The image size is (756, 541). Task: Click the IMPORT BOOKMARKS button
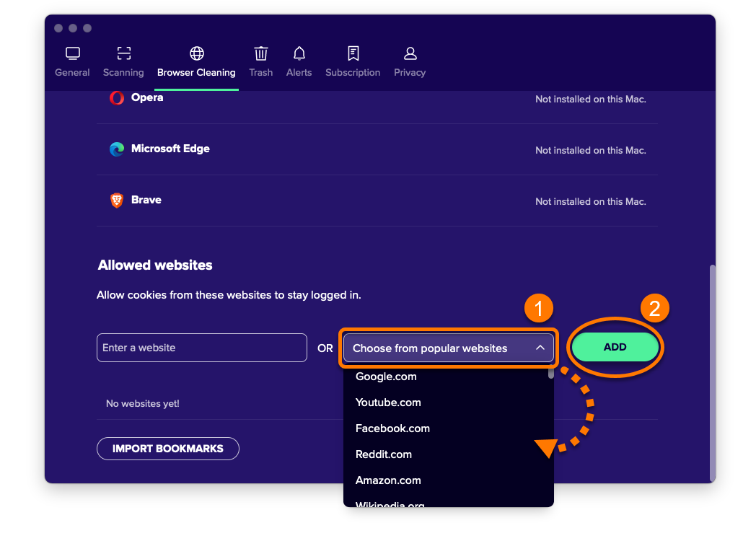tap(168, 449)
